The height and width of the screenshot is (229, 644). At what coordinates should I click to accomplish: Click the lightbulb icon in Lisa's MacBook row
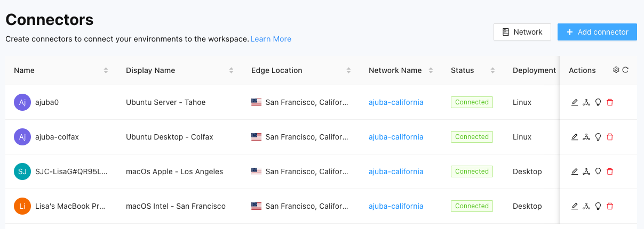tap(598, 206)
